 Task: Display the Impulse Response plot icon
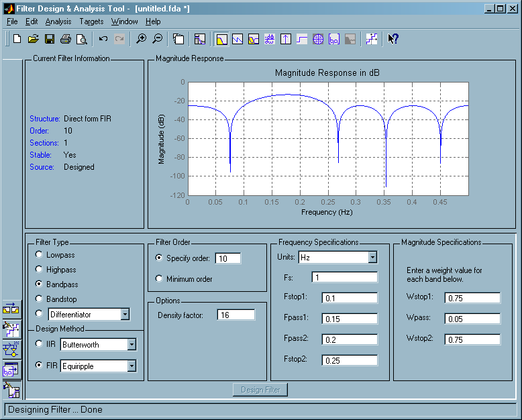pyautogui.click(x=286, y=39)
